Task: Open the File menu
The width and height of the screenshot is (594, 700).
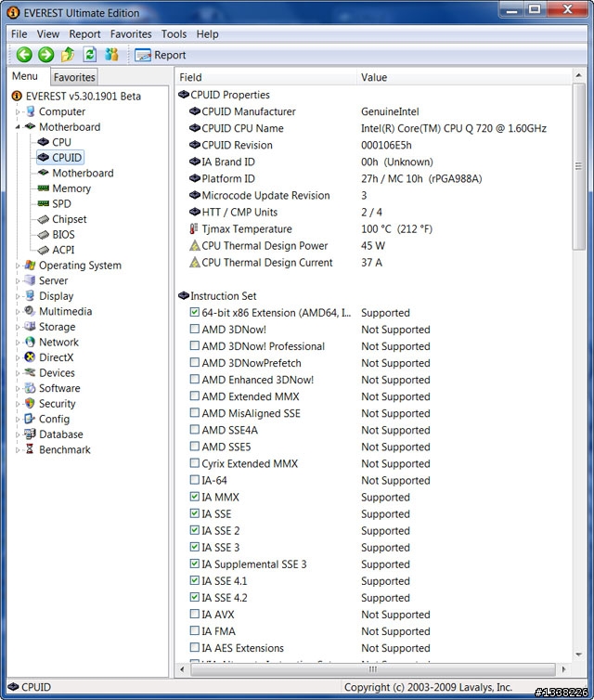Action: pos(19,34)
